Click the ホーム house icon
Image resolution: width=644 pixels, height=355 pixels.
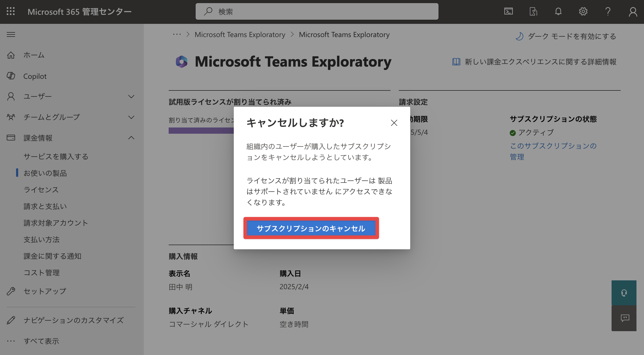click(11, 55)
